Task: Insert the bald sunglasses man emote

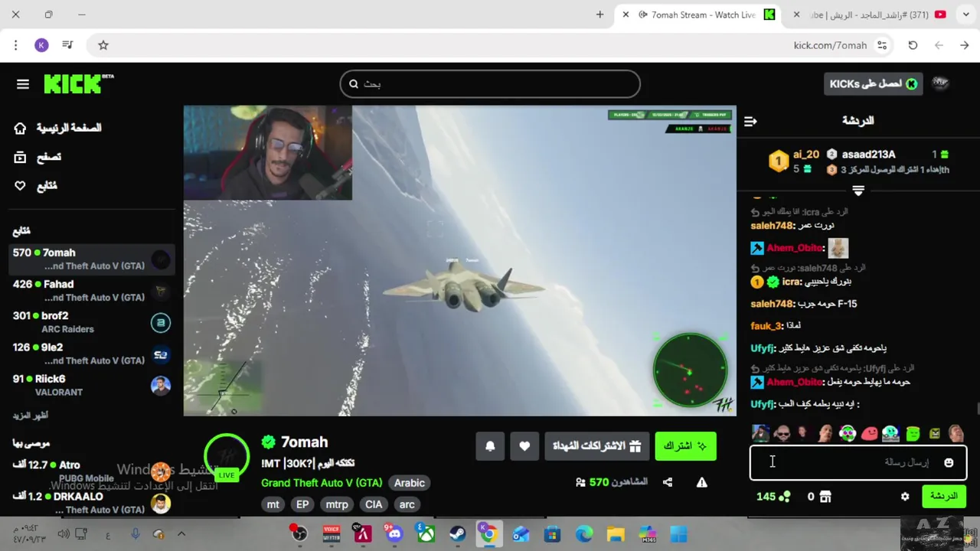Action: click(782, 434)
